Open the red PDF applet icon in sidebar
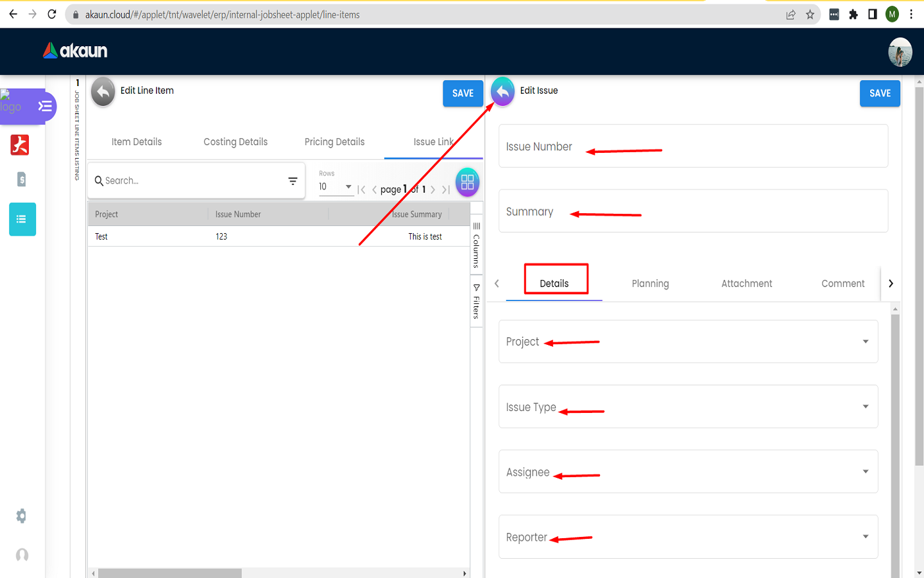 pos(20,145)
